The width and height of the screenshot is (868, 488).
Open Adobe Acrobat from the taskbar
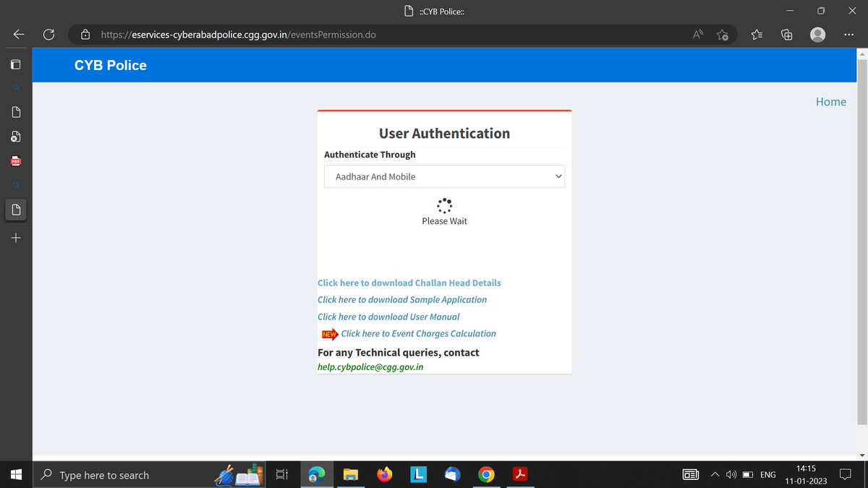pyautogui.click(x=520, y=475)
